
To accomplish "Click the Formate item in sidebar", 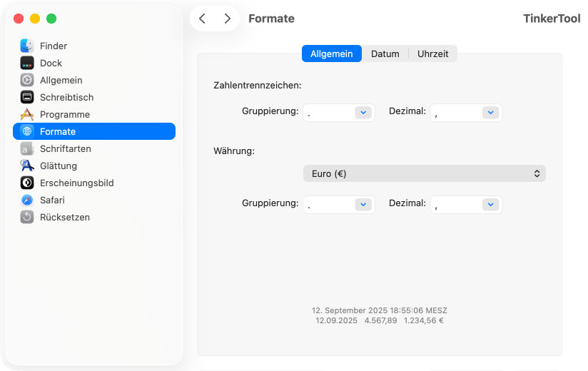I will (94, 131).
